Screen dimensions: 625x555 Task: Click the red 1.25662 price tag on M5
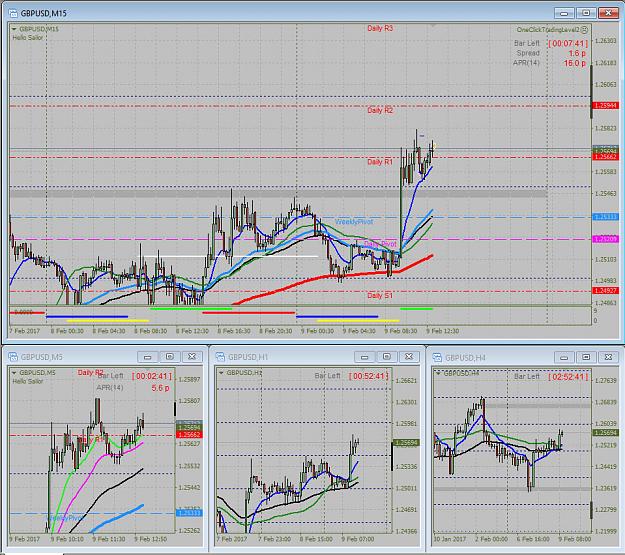pos(189,435)
